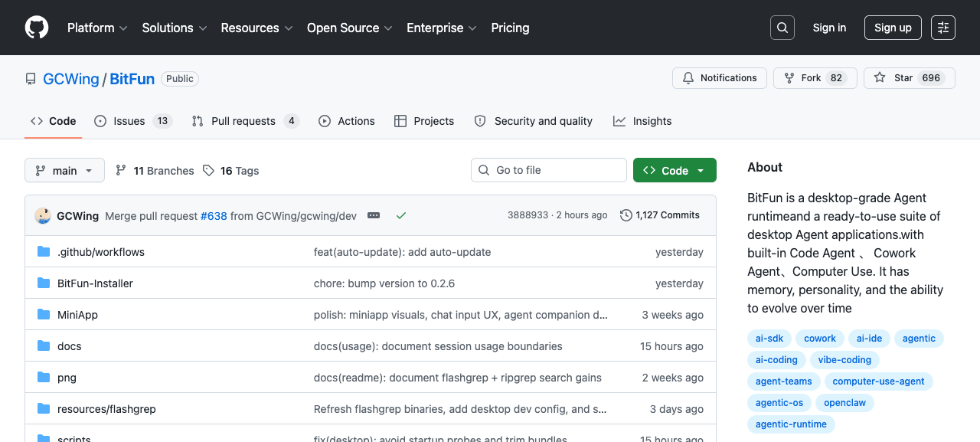Click the green check status icon

point(400,215)
